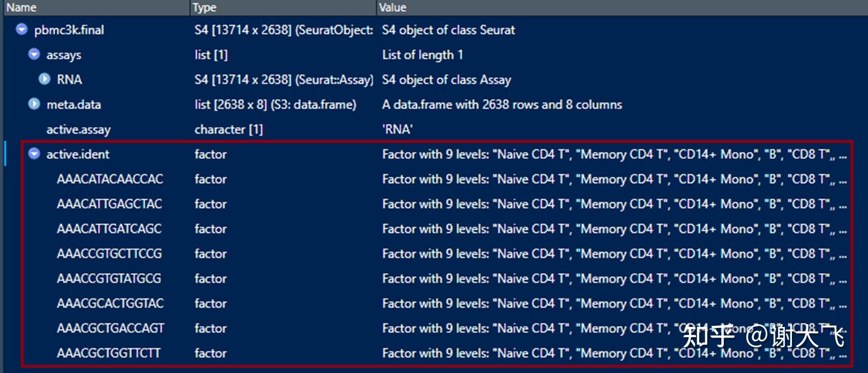Image resolution: width=868 pixels, height=373 pixels.
Task: Expand the meta.data node arrow
Action: coord(34,104)
